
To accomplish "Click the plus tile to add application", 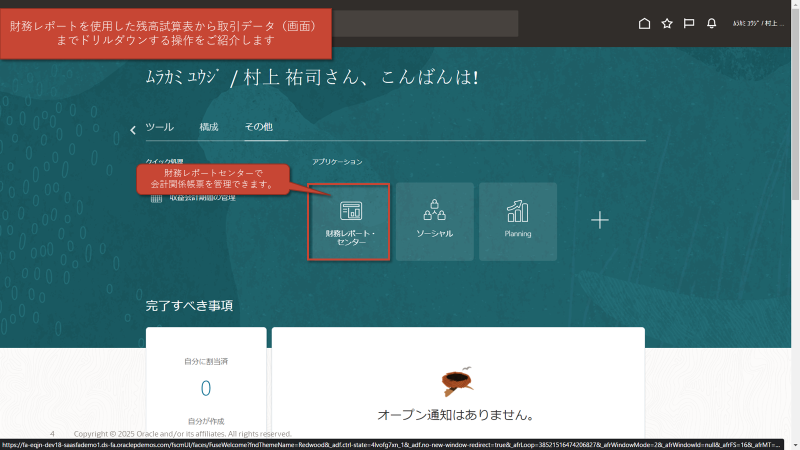I will pos(600,220).
